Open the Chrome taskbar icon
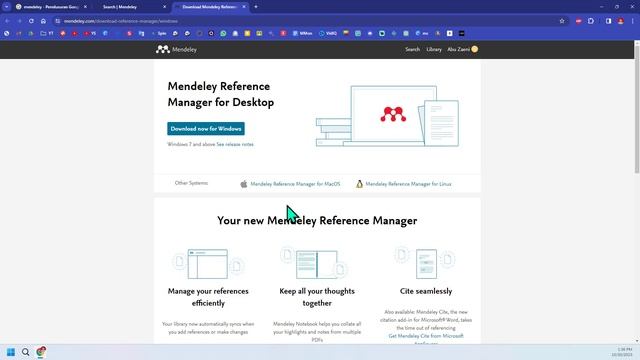 (x=41, y=352)
